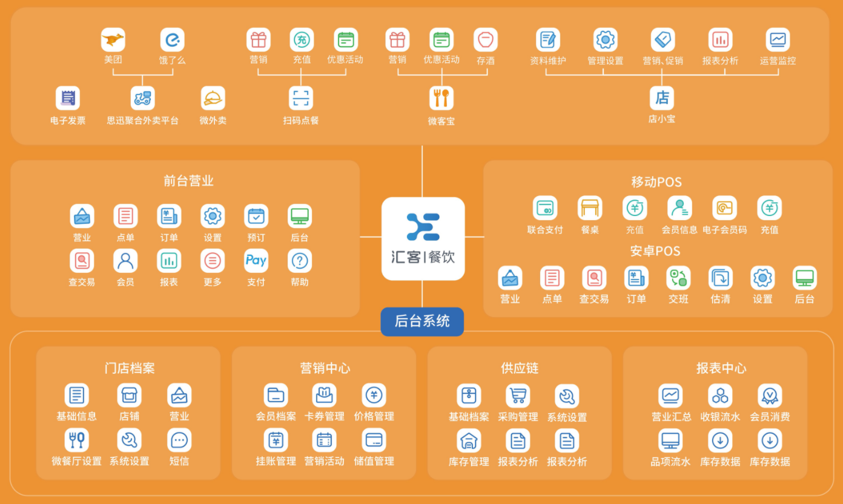Open the 卡券管理 coupon management icon
Image resolution: width=843 pixels, height=504 pixels.
click(325, 396)
